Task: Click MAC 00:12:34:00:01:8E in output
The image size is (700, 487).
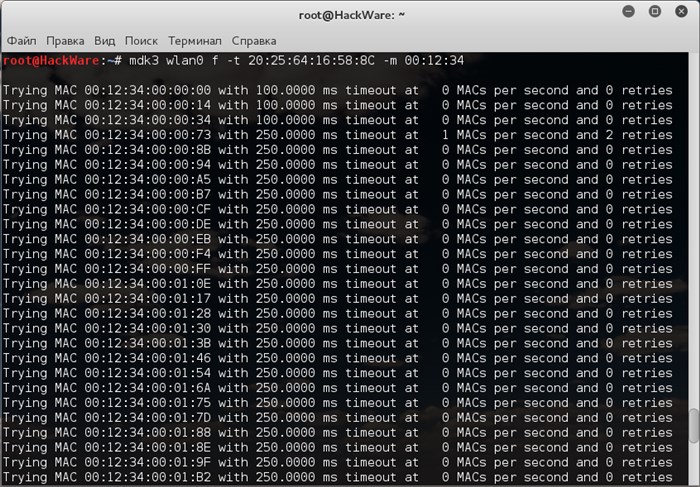Action: tap(148, 447)
